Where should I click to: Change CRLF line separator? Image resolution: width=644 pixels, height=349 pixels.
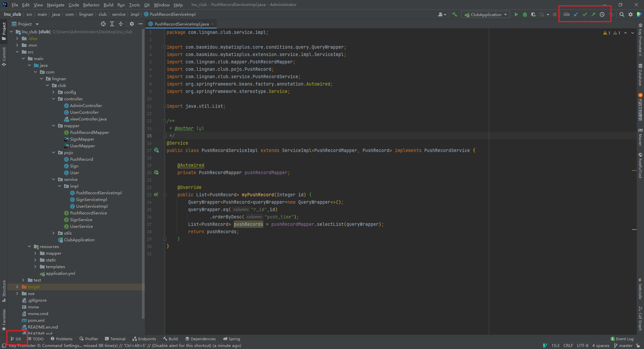pos(568,345)
